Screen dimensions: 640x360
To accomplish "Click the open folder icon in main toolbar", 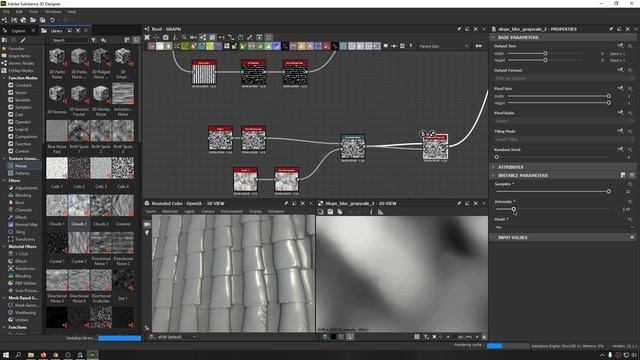I will pos(33,20).
